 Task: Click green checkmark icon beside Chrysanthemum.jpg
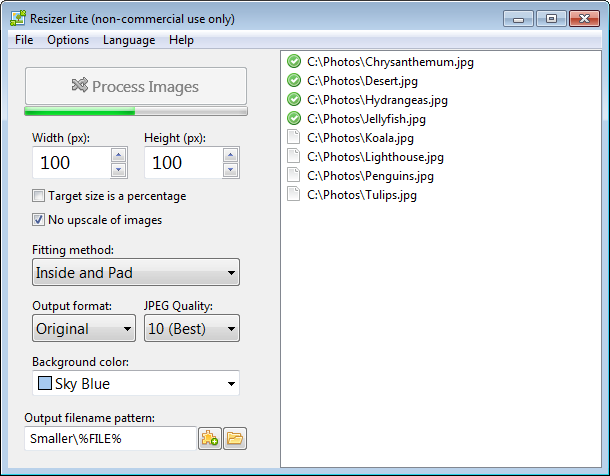tap(294, 62)
